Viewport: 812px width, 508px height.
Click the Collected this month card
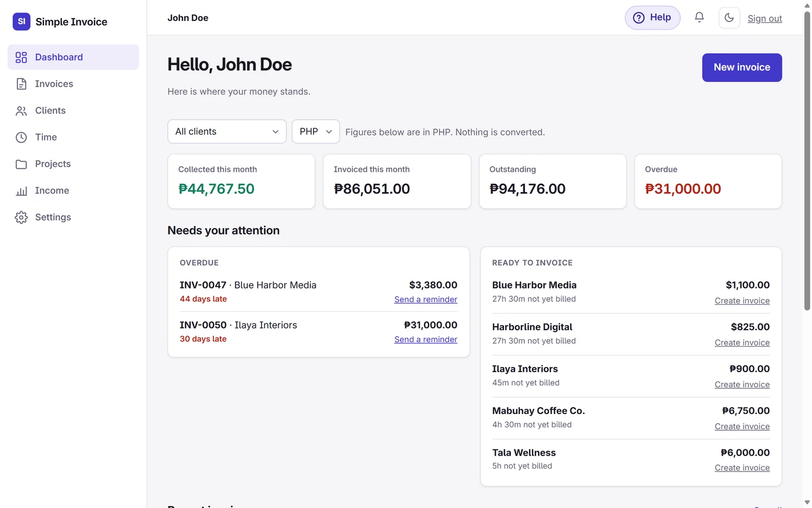tap(241, 181)
